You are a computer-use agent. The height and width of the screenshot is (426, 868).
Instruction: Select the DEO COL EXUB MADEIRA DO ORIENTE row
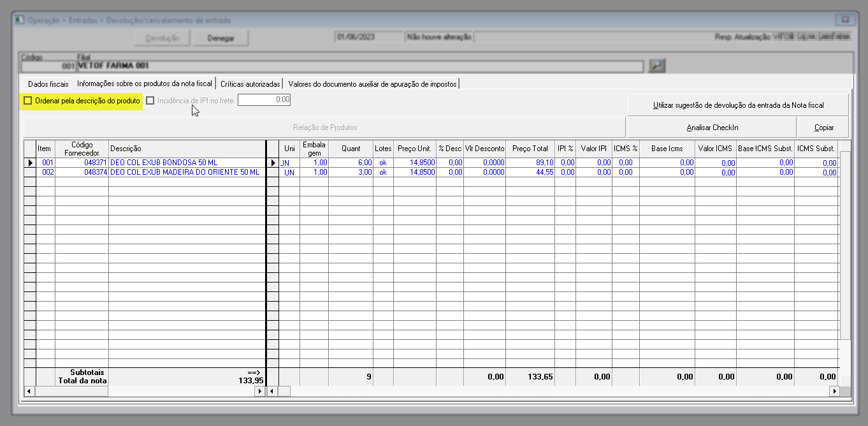pos(185,172)
